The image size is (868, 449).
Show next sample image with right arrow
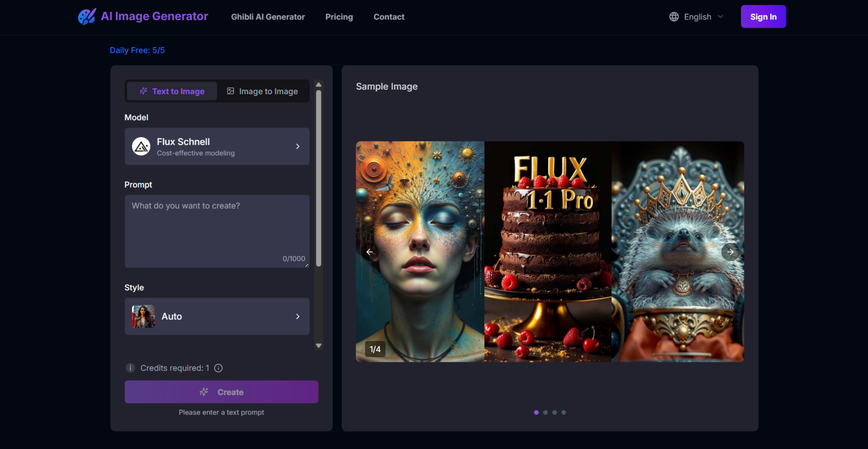(x=730, y=252)
